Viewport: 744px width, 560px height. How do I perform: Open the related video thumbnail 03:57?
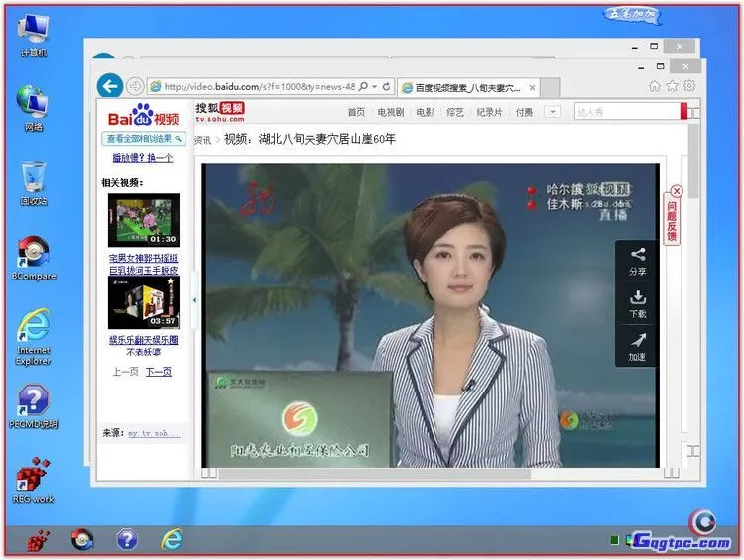143,302
